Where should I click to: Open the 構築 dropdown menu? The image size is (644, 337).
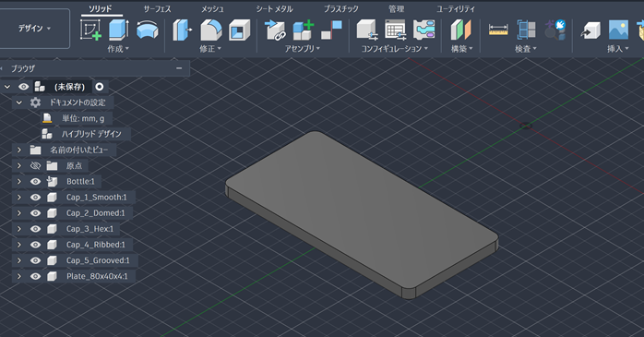(462, 49)
